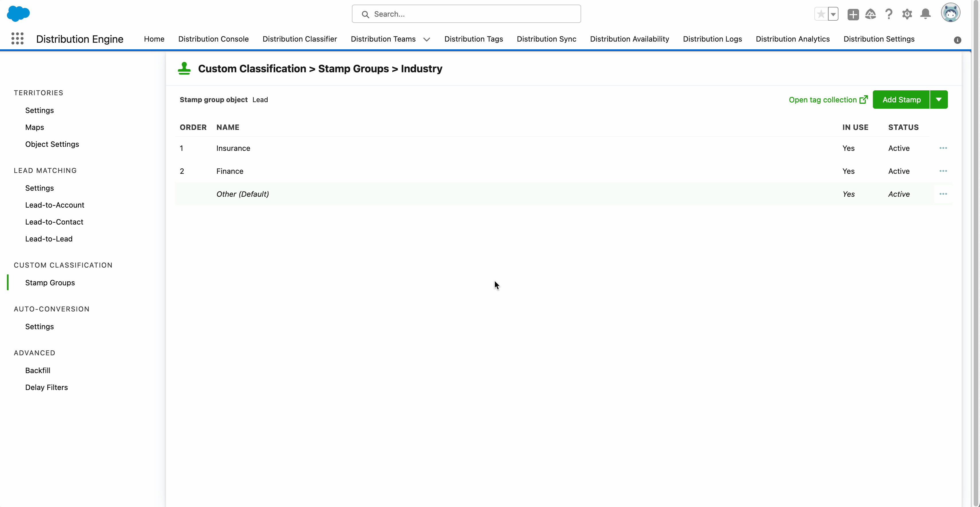Click the NAME column header
This screenshot has height=507, width=980.
228,127
